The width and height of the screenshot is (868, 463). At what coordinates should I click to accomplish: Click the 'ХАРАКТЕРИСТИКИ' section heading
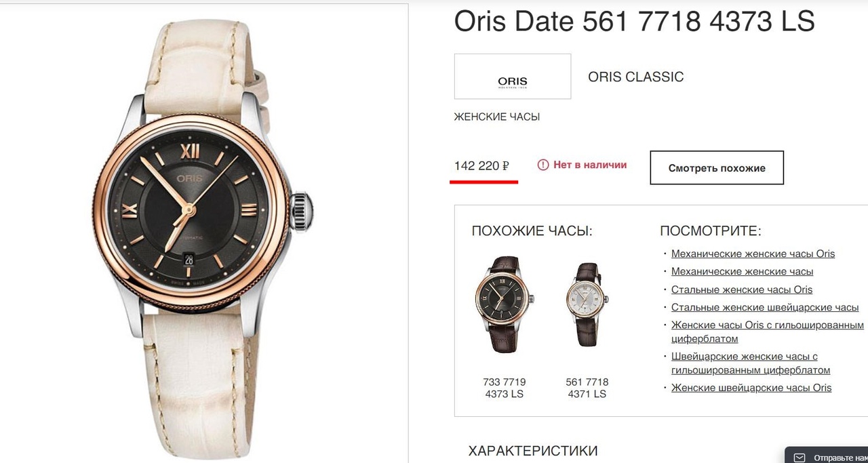[x=532, y=451]
